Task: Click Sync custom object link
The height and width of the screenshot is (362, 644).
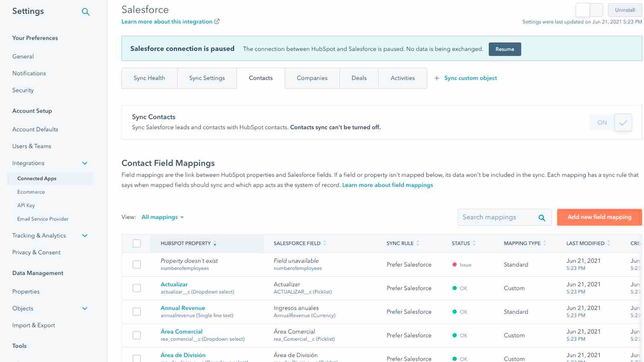Action: pyautogui.click(x=471, y=78)
